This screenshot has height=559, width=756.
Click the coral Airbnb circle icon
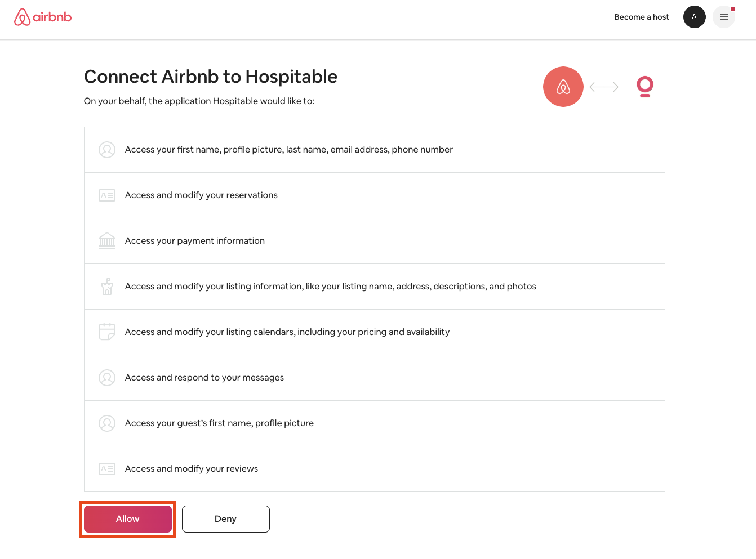click(563, 87)
